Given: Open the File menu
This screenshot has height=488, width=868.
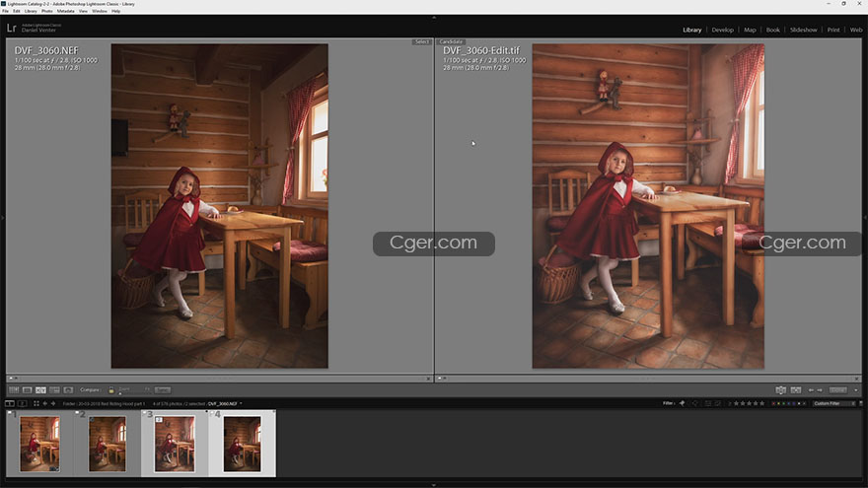Looking at the screenshot, I should pyautogui.click(x=5, y=11).
